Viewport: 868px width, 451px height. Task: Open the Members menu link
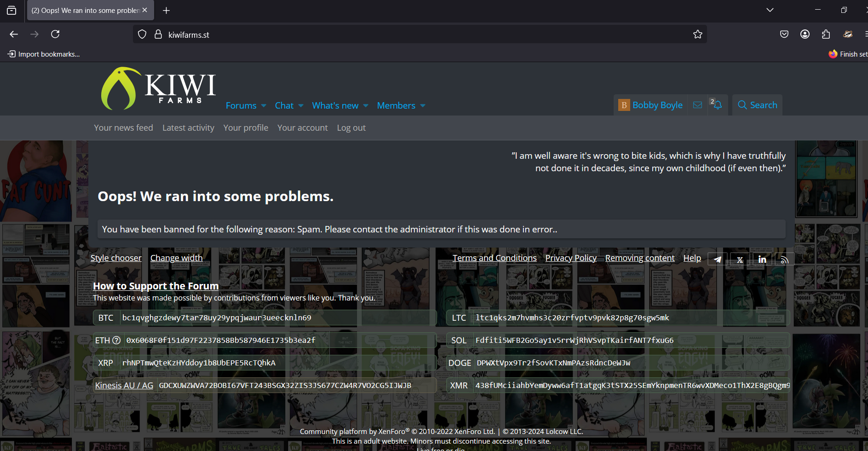click(396, 105)
